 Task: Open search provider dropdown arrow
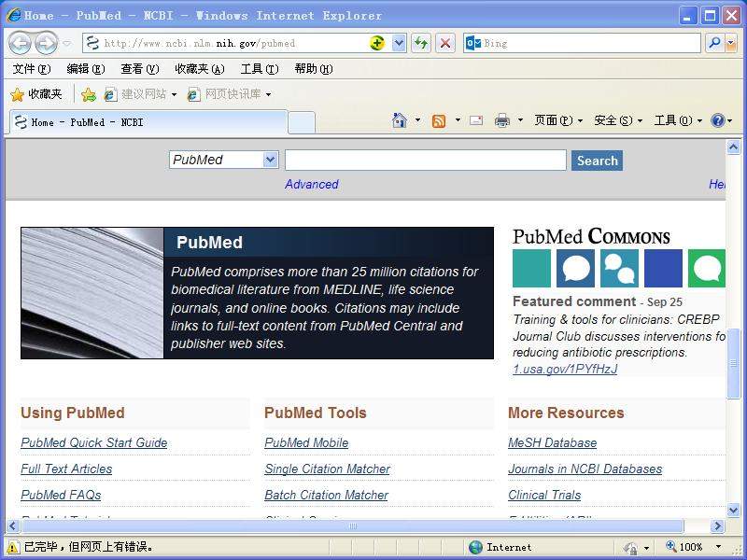[731, 43]
